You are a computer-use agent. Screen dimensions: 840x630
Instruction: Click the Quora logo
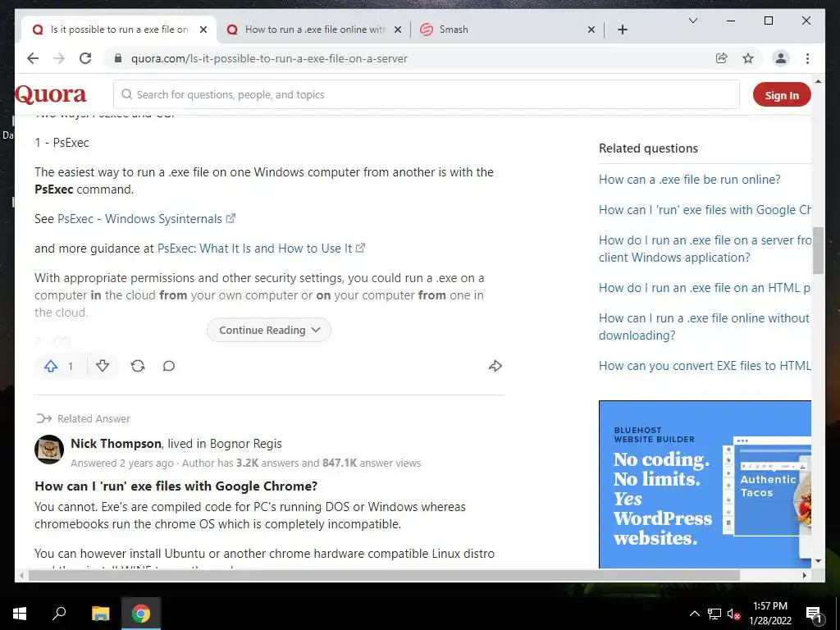coord(51,95)
